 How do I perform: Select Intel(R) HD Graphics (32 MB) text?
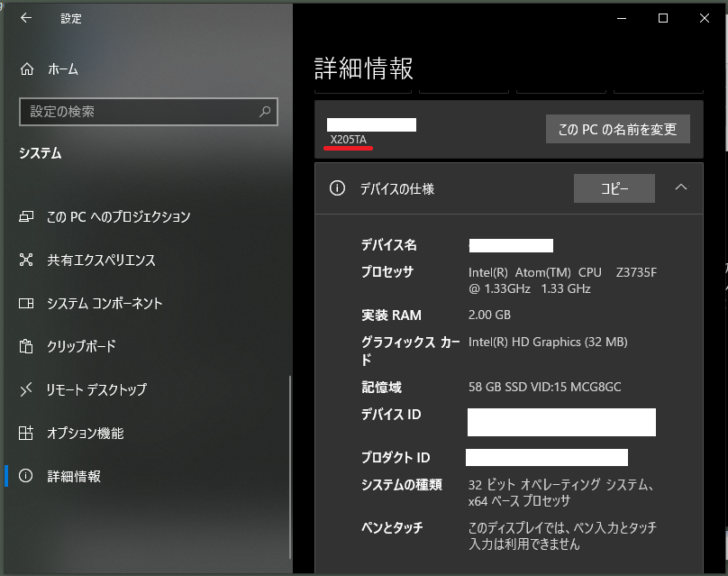point(548,343)
